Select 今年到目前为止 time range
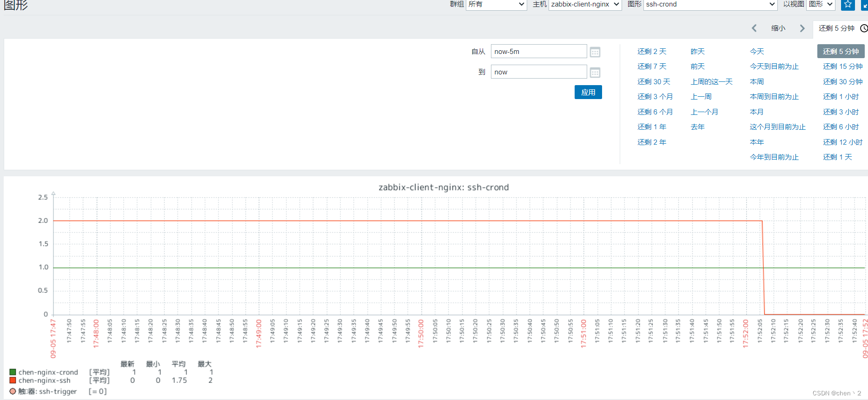Image resolution: width=868 pixels, height=400 pixels. tap(774, 157)
